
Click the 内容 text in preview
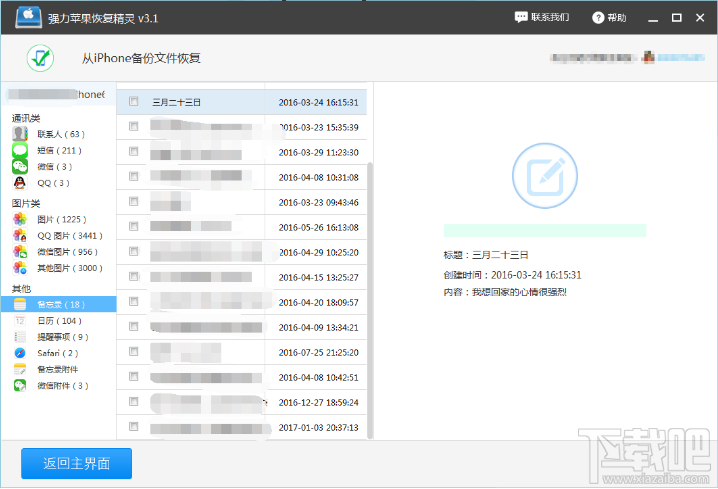pos(505,292)
